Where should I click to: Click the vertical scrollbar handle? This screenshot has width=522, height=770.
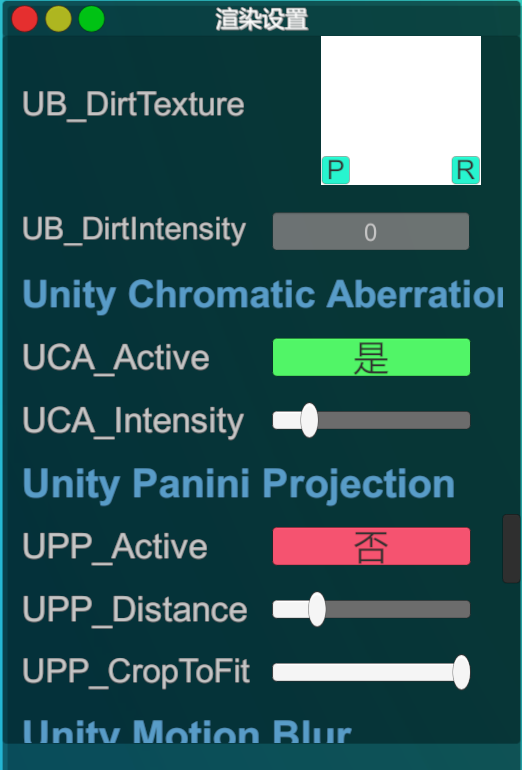(x=511, y=549)
